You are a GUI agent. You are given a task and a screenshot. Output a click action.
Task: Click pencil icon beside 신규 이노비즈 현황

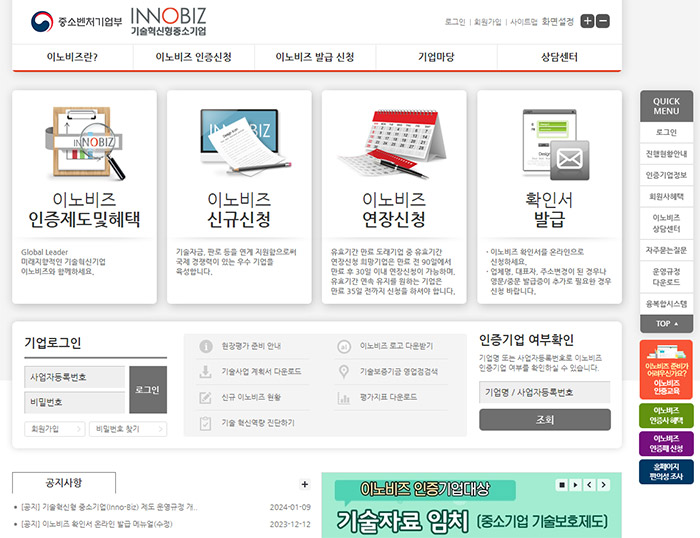[205, 397]
